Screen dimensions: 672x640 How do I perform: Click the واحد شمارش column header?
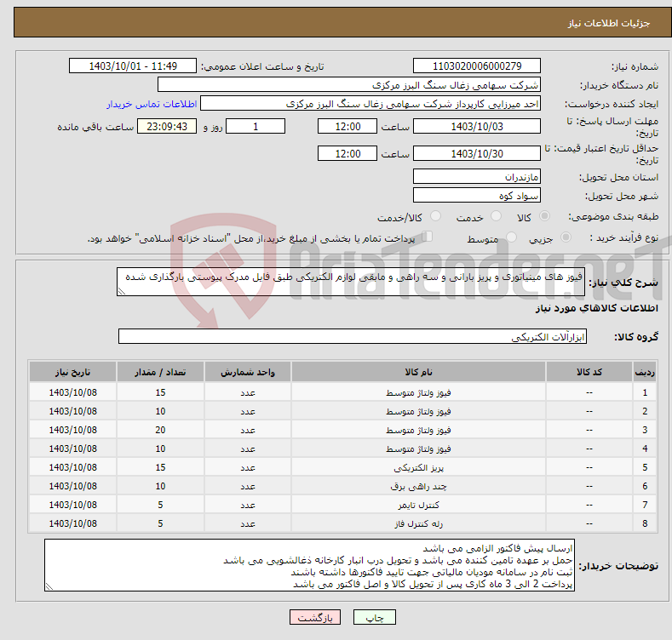pyautogui.click(x=248, y=372)
